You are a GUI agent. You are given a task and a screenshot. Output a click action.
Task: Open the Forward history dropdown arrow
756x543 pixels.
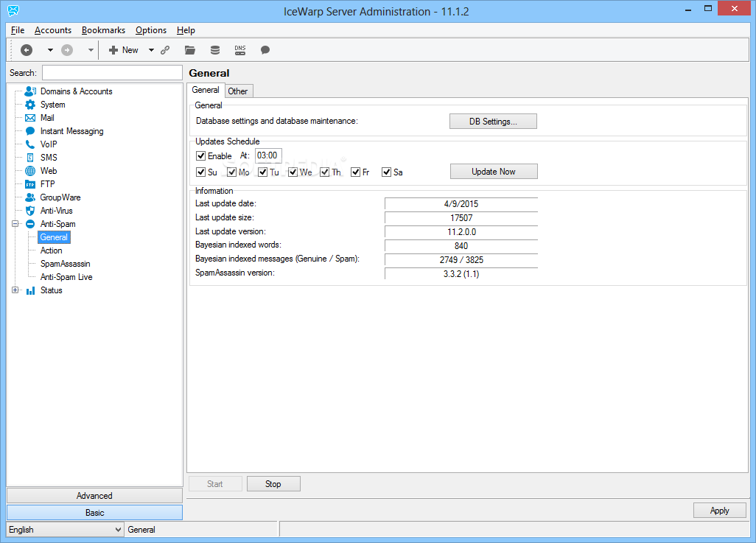tap(91, 50)
